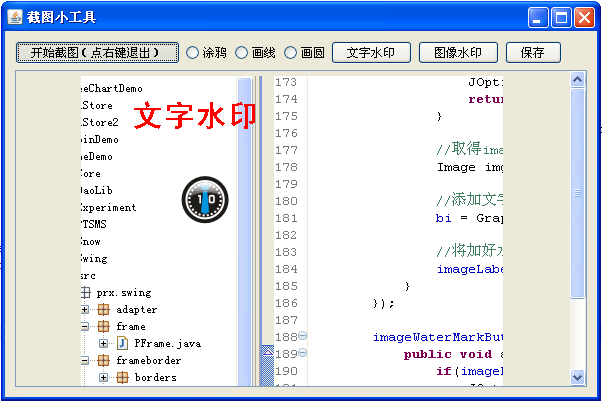Click the frame package icon

(x=103, y=326)
